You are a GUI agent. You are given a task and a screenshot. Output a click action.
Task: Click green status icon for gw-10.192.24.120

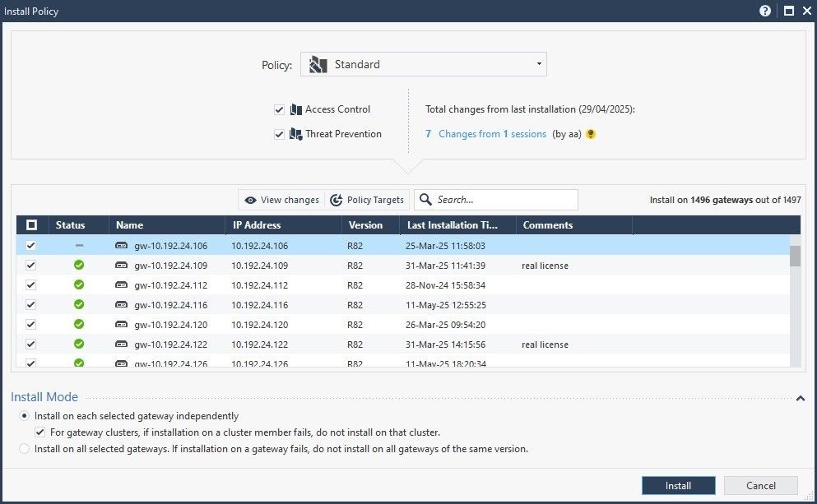point(79,325)
